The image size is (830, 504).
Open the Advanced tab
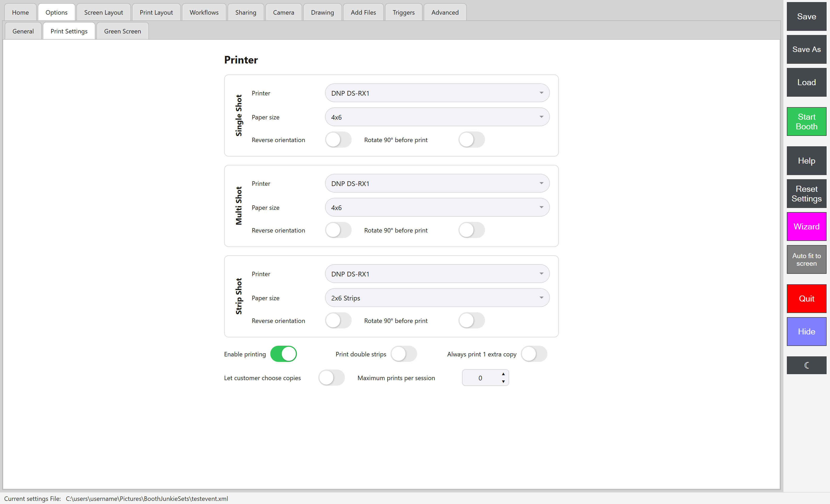[x=445, y=12]
